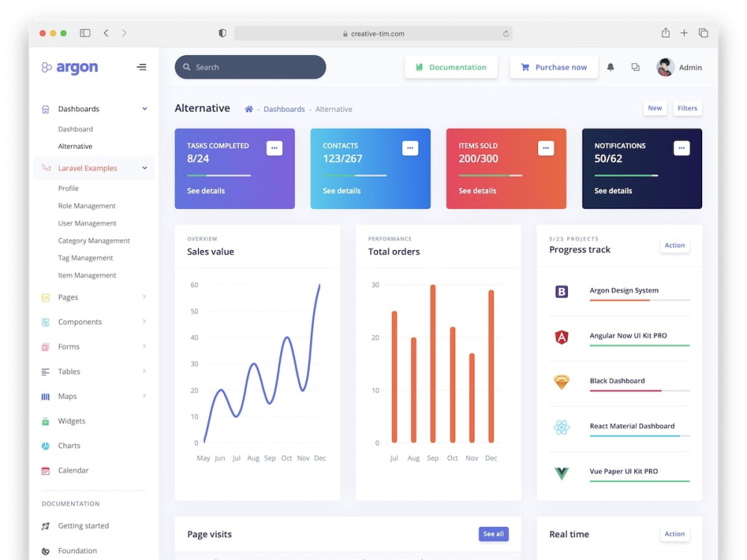The width and height of the screenshot is (747, 560).
Task: Open Role Management page
Action: pos(87,206)
